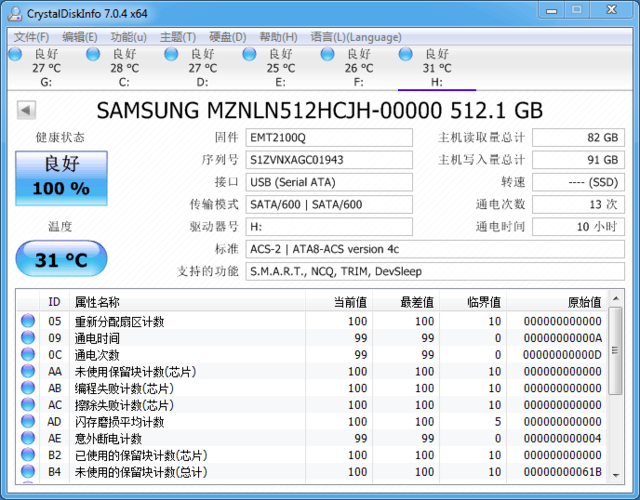Image resolution: width=640 pixels, height=500 pixels.
Task: Click status icon of row AE 意外断电计数
Action: pyautogui.click(x=28, y=438)
